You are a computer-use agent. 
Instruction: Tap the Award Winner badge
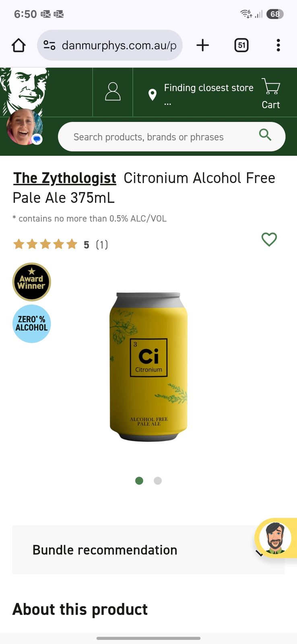(31, 282)
